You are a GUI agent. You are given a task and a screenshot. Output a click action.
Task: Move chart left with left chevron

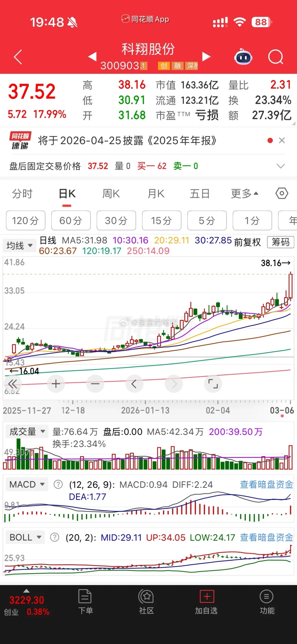pyautogui.click(x=134, y=384)
